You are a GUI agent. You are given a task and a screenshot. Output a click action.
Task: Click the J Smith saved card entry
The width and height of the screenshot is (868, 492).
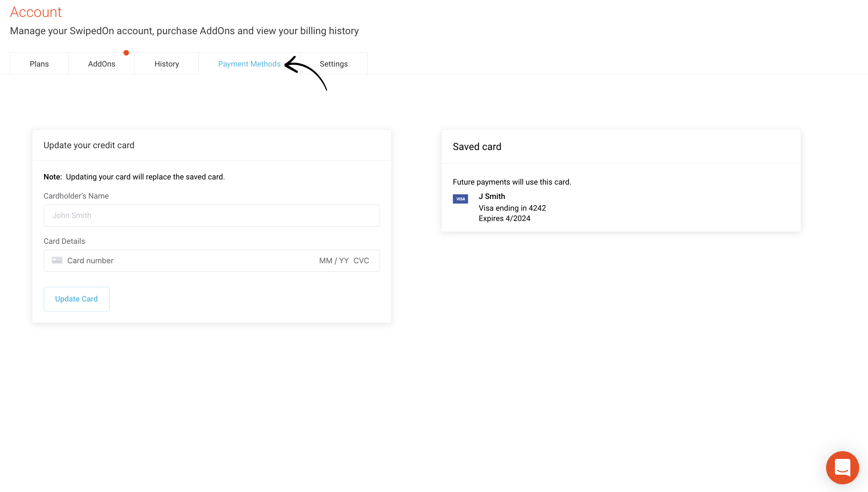coord(492,196)
